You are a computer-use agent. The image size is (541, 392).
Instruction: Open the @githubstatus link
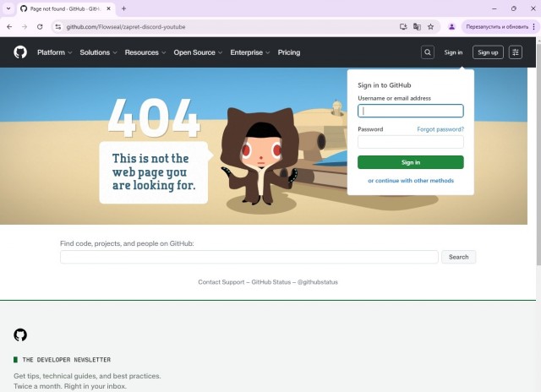318,282
